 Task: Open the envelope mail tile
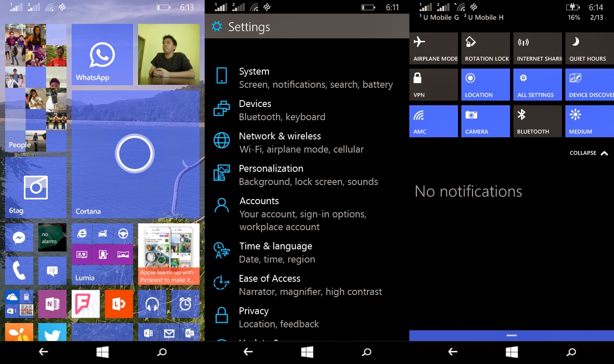169,333
